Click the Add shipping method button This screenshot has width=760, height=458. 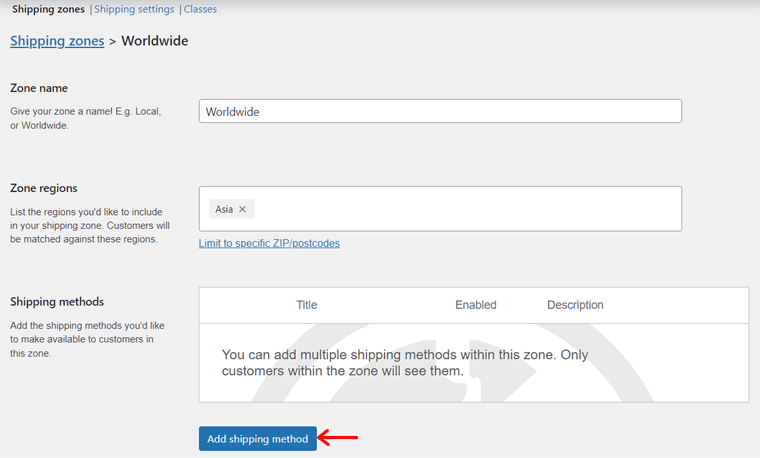tap(257, 439)
